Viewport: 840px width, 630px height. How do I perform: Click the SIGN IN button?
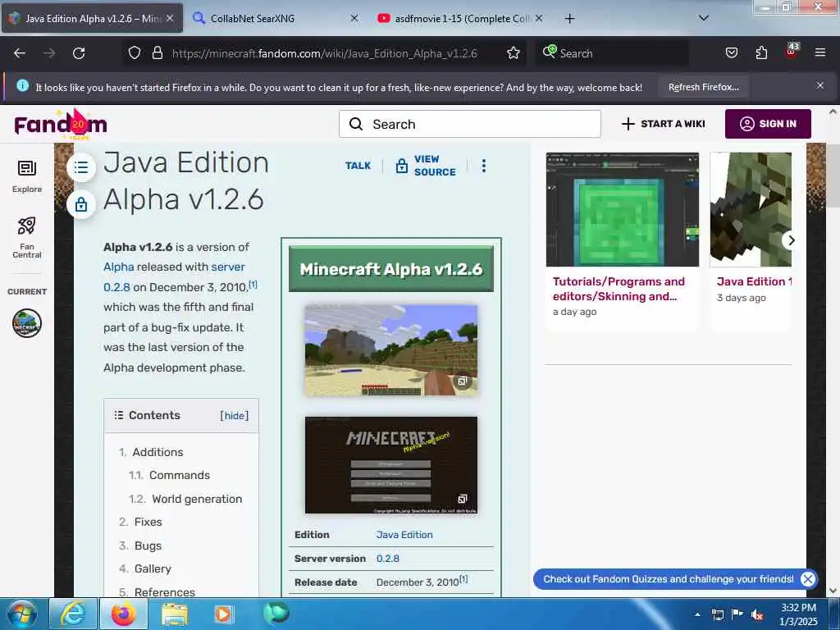point(768,124)
